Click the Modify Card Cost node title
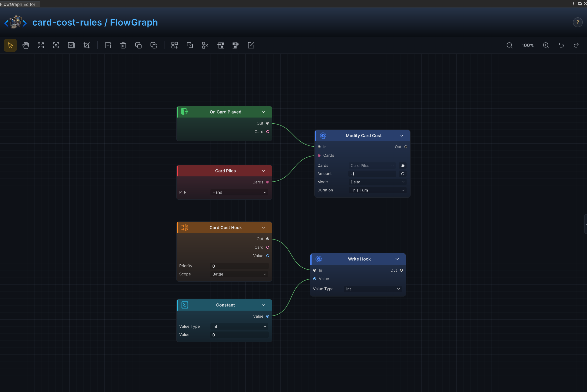Image resolution: width=587 pixels, height=392 pixels. coord(363,136)
